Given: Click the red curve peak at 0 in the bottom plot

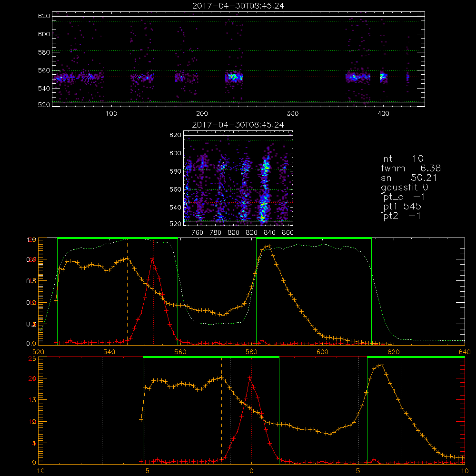Looking at the screenshot, I should [x=249, y=377].
